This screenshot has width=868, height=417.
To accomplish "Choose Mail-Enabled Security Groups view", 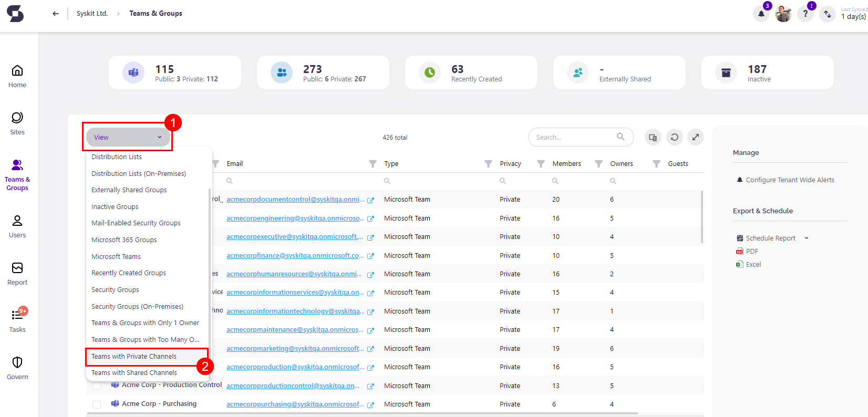I will point(136,223).
